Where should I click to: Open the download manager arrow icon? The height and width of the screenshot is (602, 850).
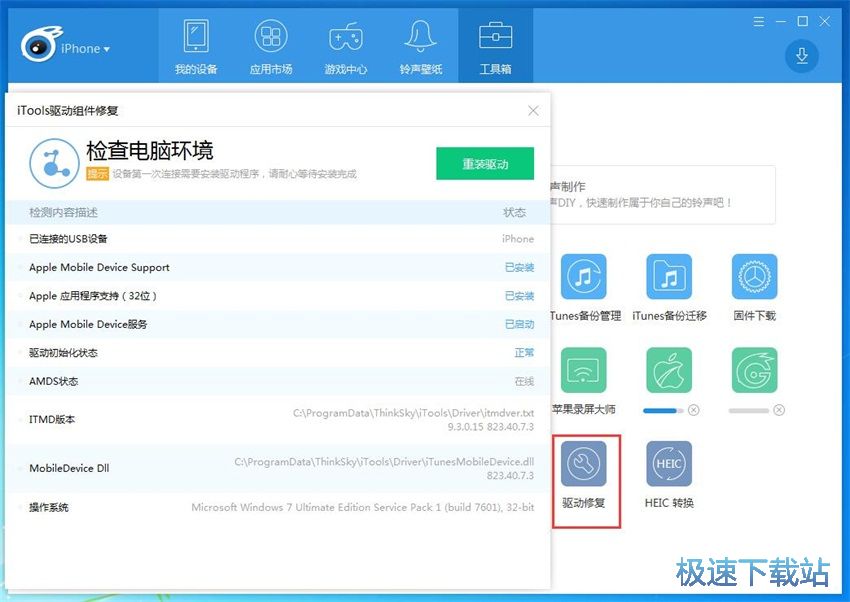tap(802, 56)
